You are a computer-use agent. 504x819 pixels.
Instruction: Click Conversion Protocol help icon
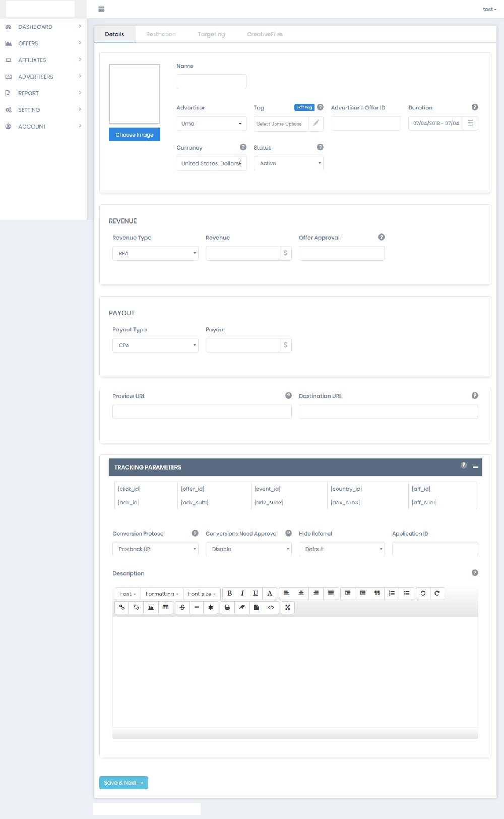coord(195,533)
